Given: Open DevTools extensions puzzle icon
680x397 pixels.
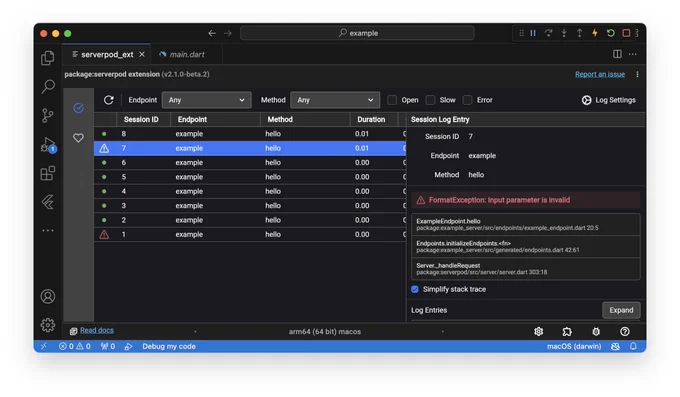Looking at the screenshot, I should pyautogui.click(x=567, y=331).
